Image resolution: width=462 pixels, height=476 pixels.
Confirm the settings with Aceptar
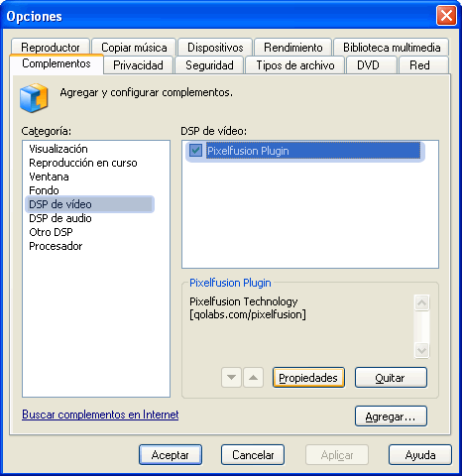tap(171, 455)
